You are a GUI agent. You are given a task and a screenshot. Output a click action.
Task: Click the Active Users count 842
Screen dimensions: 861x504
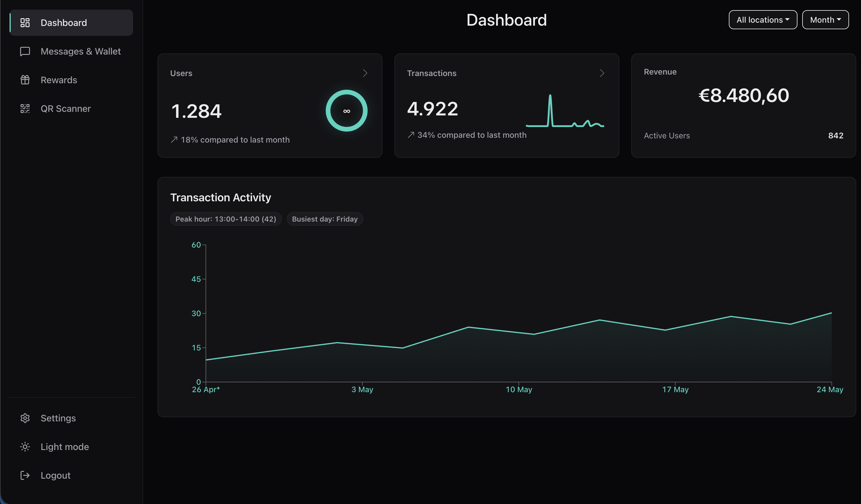[836, 136]
